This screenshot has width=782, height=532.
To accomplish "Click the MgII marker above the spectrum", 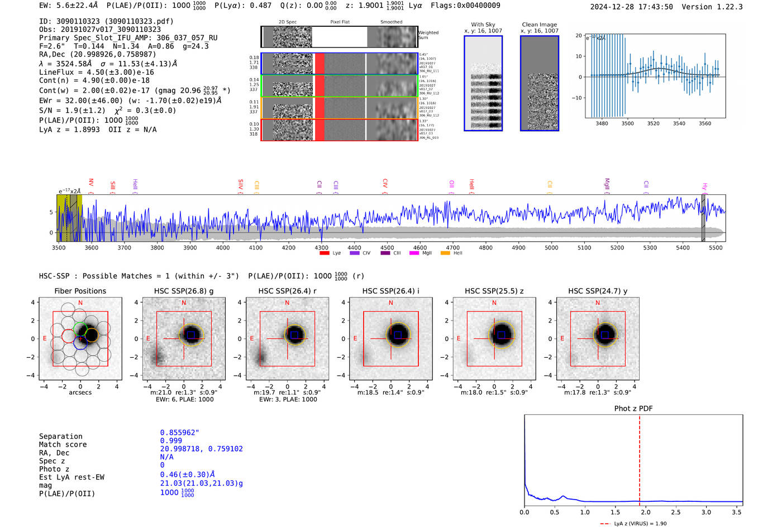I will click(x=607, y=185).
